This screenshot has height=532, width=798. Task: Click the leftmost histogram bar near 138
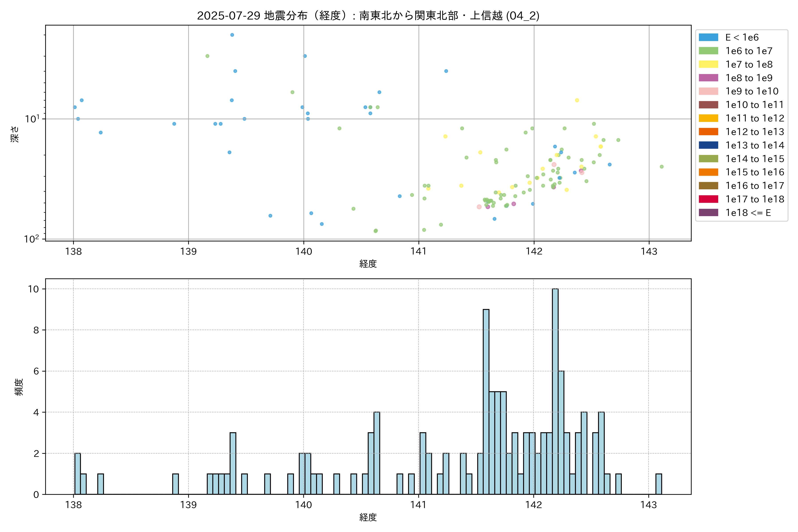point(77,474)
